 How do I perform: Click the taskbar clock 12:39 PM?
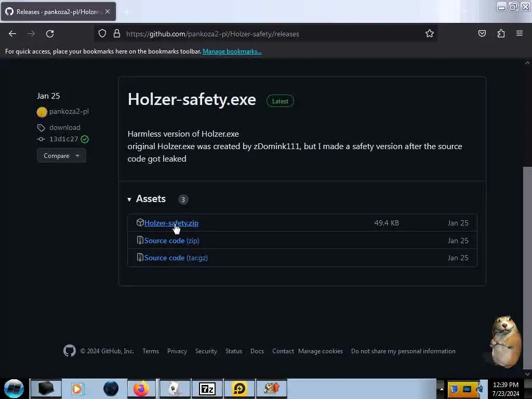[x=506, y=389]
